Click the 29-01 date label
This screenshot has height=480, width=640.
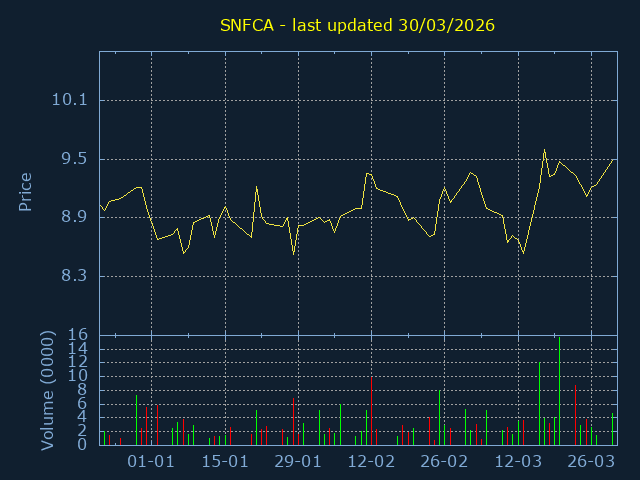coord(298,462)
